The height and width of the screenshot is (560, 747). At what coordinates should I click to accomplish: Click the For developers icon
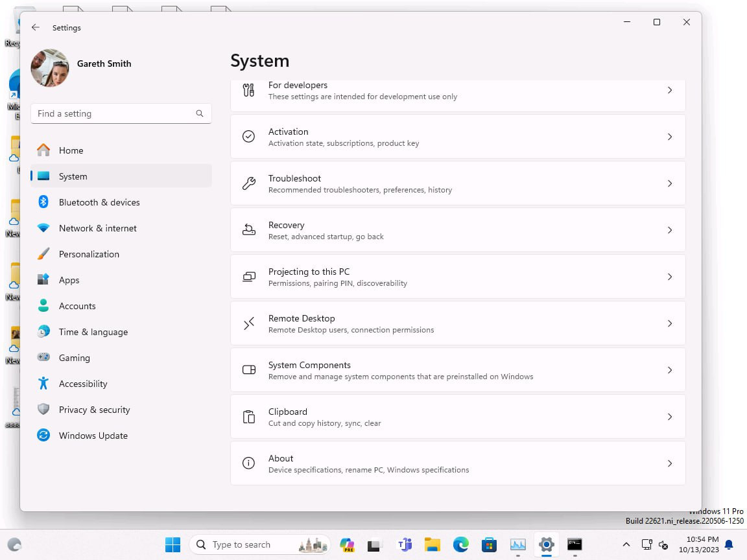pos(248,90)
